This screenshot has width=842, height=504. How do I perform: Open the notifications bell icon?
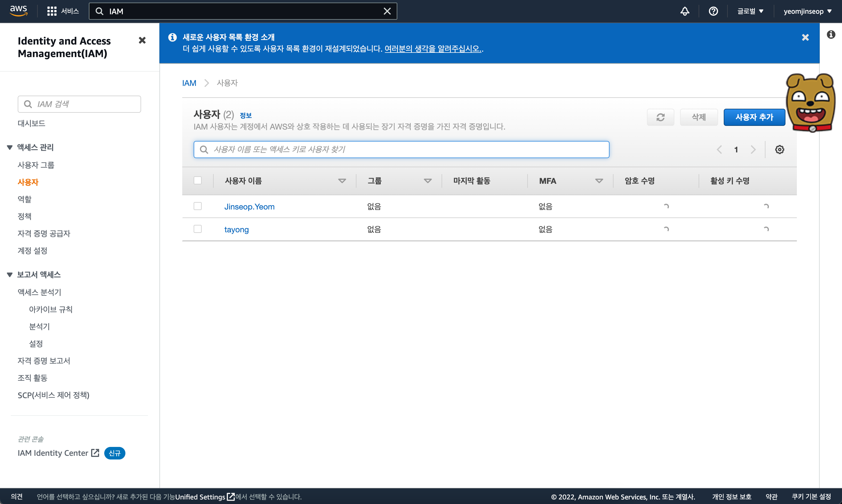click(x=684, y=11)
